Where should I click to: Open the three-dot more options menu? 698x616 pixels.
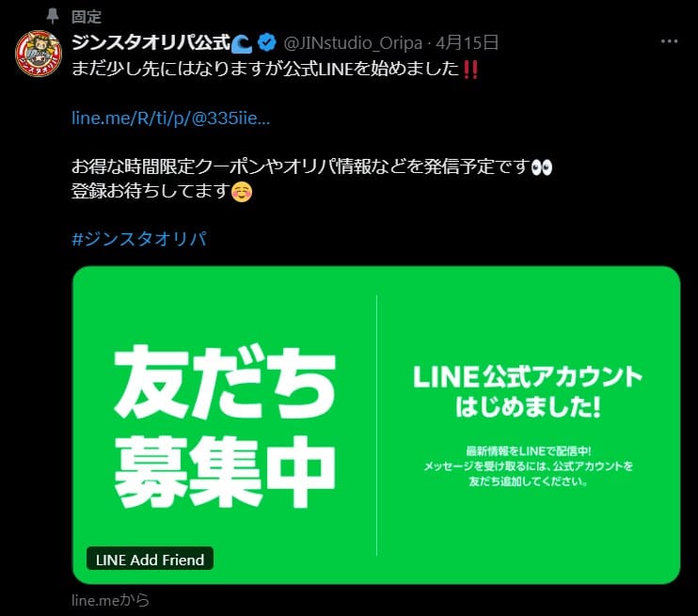(669, 41)
